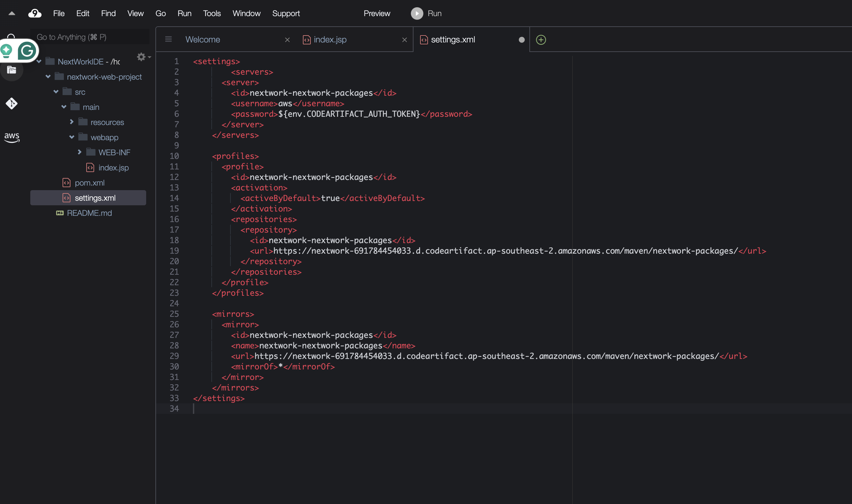Click the green new tab plus icon
This screenshot has width=852, height=504.
point(541,40)
